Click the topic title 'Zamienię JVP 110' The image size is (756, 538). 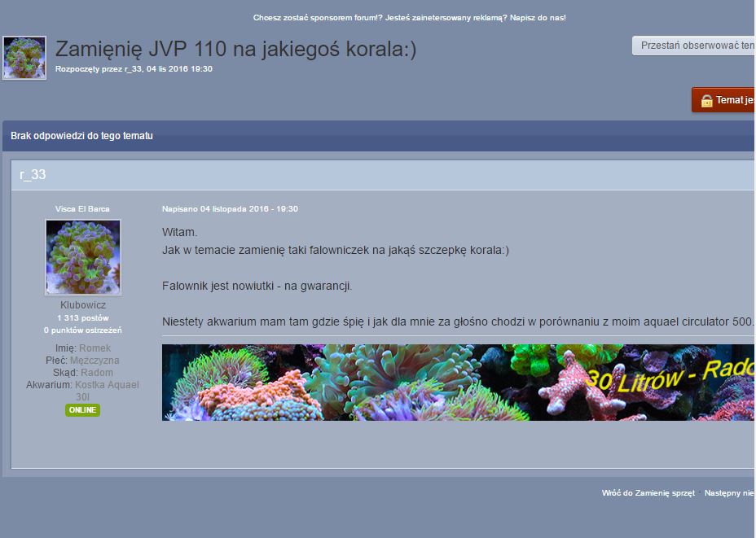pyautogui.click(x=235, y=50)
